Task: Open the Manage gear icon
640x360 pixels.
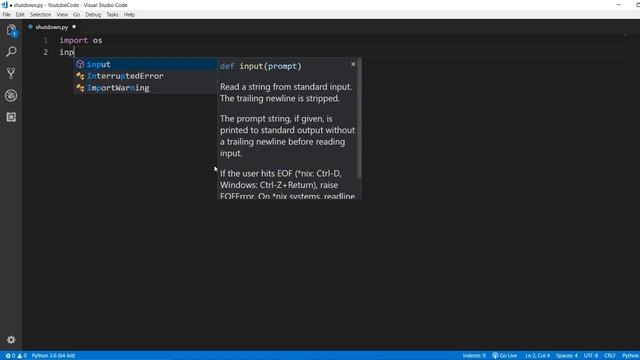Action: click(11, 340)
